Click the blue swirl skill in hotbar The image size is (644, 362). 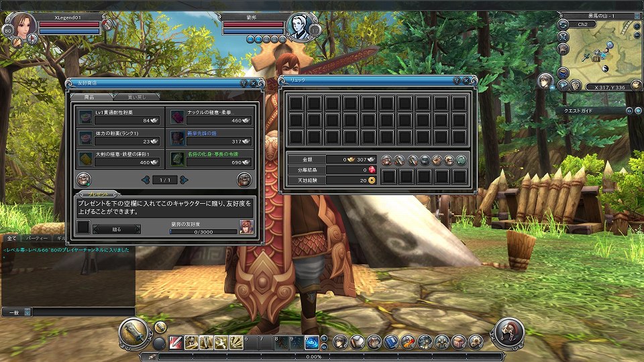click(312, 343)
